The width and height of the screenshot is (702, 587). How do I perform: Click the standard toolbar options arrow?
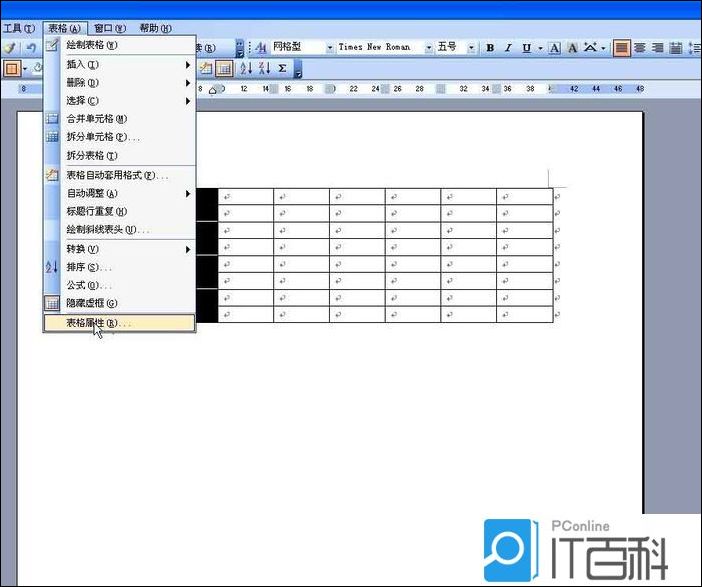point(240,48)
